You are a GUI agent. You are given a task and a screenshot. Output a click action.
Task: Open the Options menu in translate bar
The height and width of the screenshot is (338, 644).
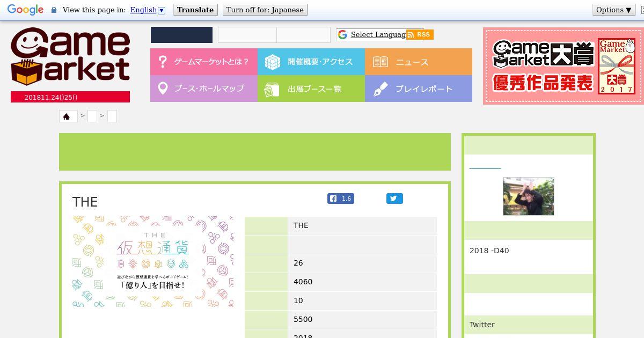tap(614, 10)
